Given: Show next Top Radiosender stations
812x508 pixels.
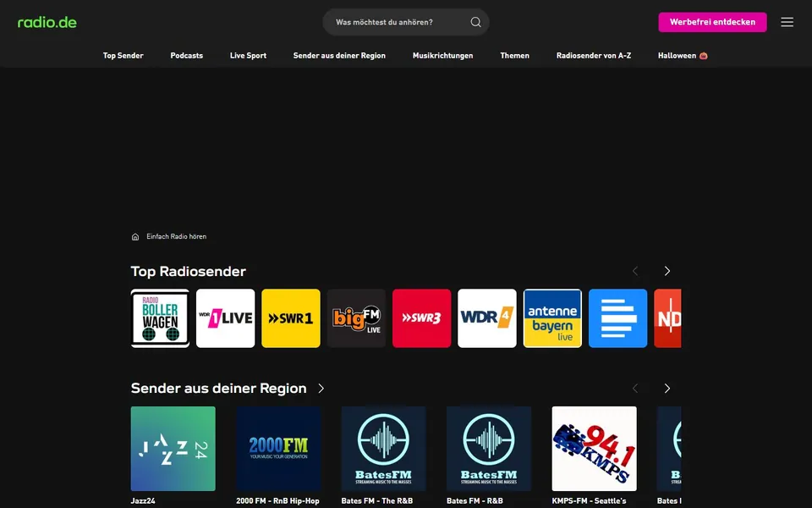Looking at the screenshot, I should tap(667, 271).
